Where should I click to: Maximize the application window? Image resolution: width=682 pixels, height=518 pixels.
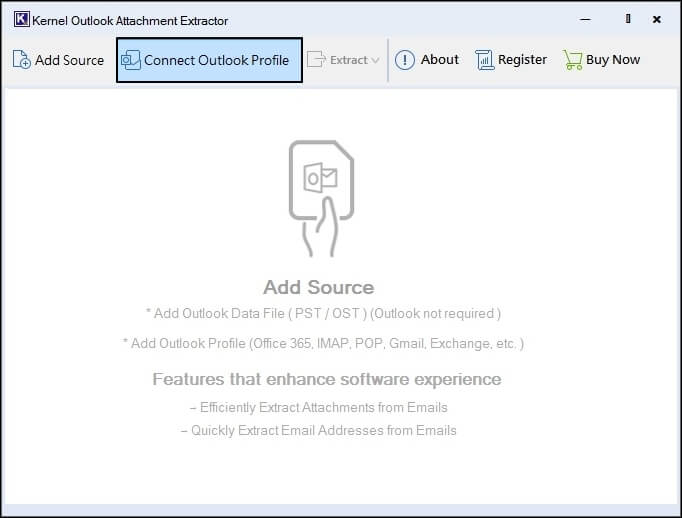(x=628, y=19)
